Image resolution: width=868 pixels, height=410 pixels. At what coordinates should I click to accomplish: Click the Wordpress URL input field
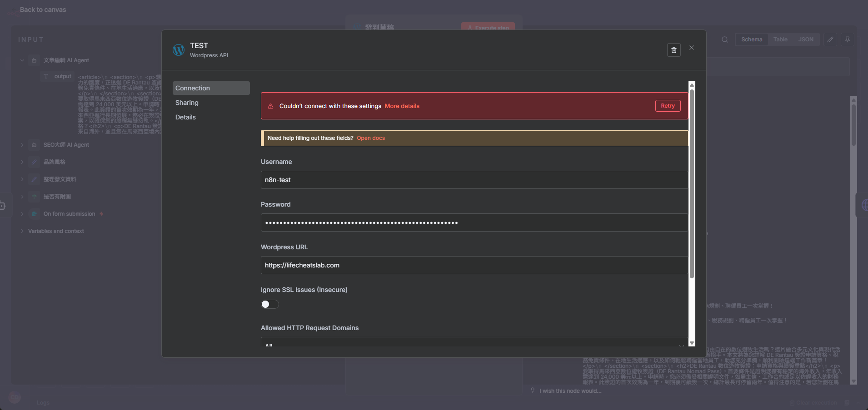[x=474, y=265]
